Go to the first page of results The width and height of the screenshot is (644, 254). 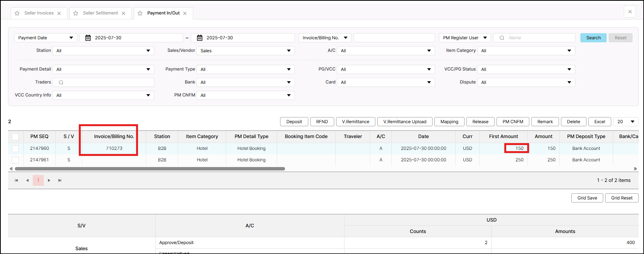point(16,180)
